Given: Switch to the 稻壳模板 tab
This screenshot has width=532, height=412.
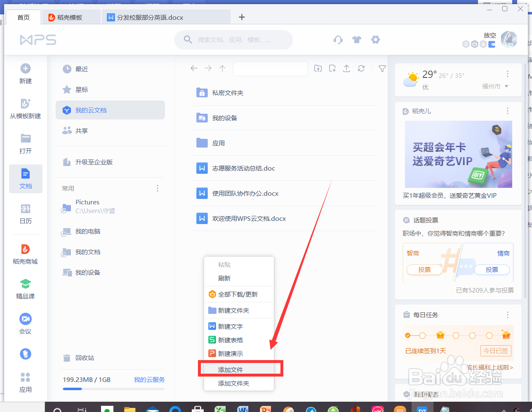Looking at the screenshot, I should 70,17.
